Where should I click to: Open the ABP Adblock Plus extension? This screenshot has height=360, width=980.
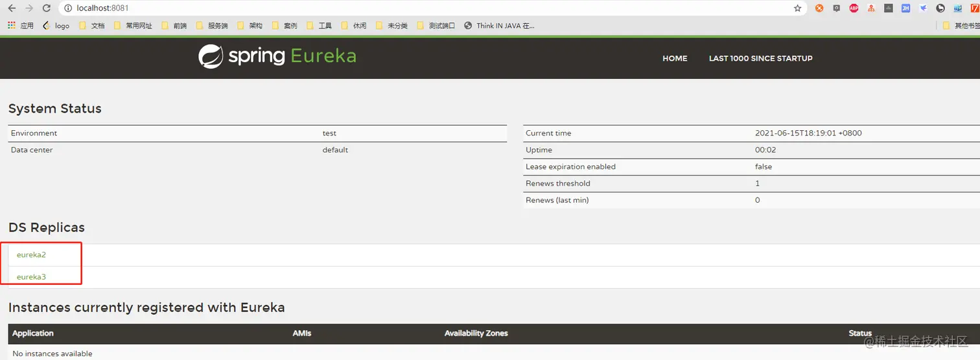click(x=854, y=8)
